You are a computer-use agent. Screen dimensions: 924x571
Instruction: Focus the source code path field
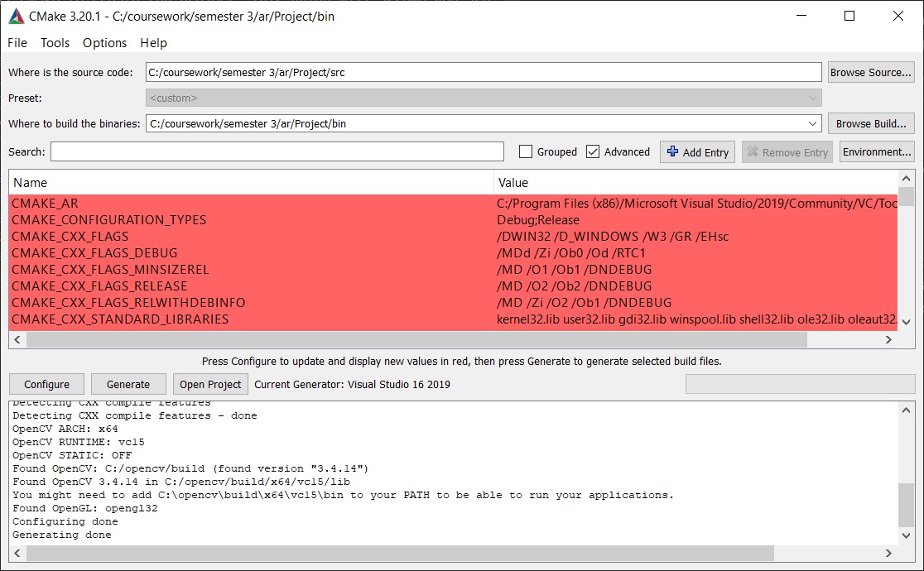tap(484, 72)
